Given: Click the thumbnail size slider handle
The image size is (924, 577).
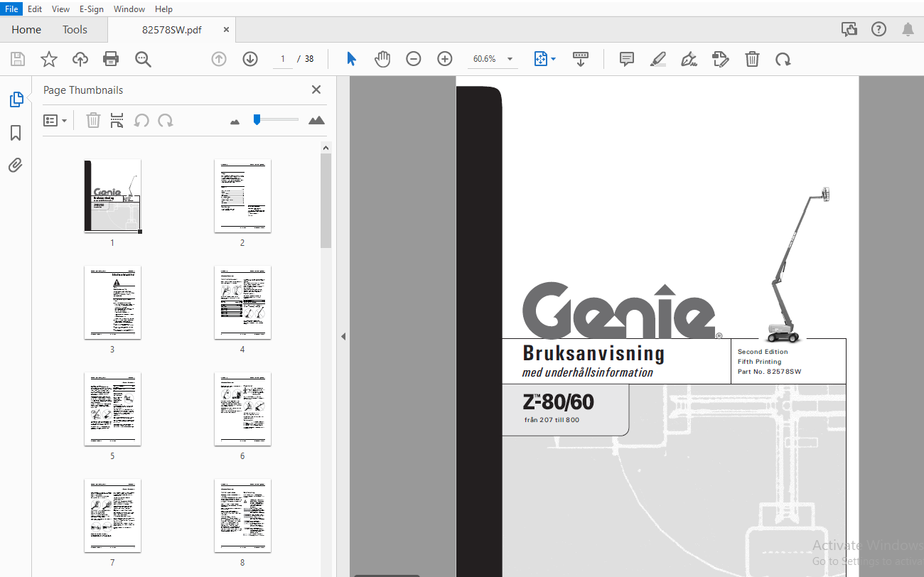Looking at the screenshot, I should coord(257,119).
